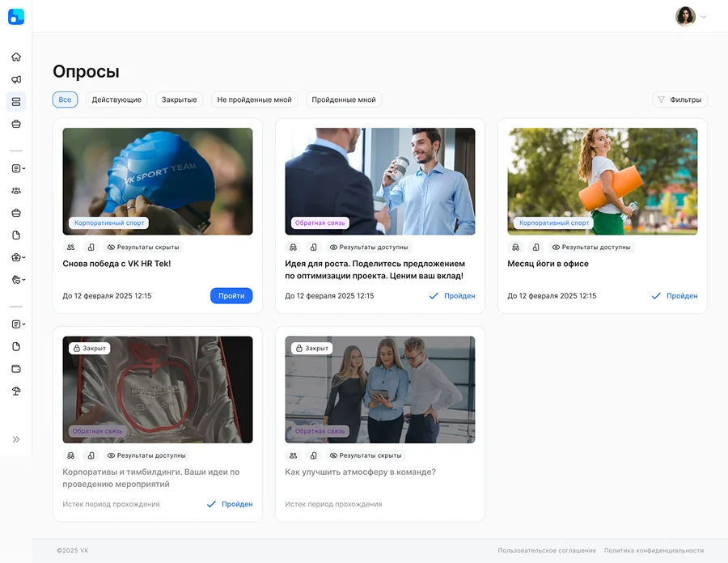Screen dimensions: 728x563
Task: Click 'Результаты скрыты' badge on 'Как улучшить атмосферу' card
Action: pyautogui.click(x=366, y=455)
